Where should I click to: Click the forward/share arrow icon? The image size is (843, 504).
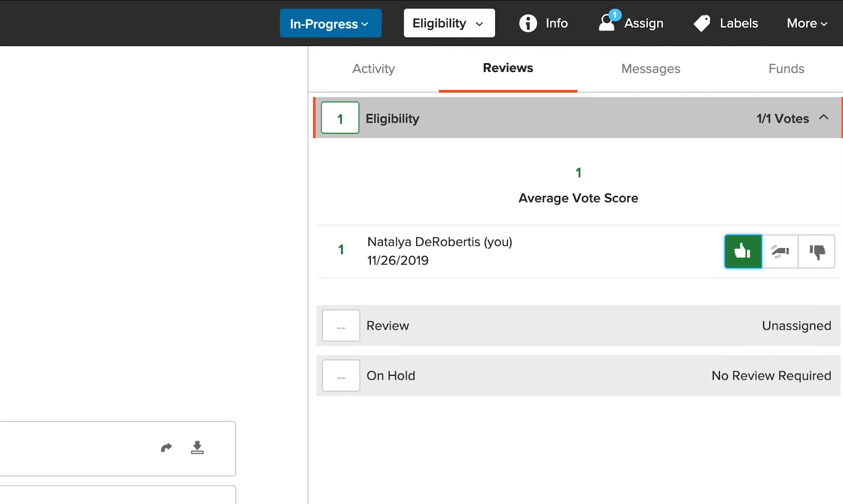[167, 447]
